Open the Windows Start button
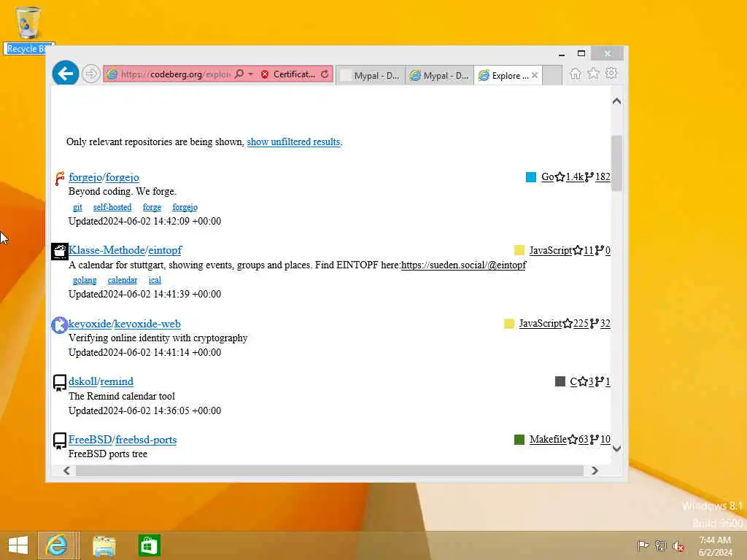The height and width of the screenshot is (560, 747). click(x=18, y=545)
